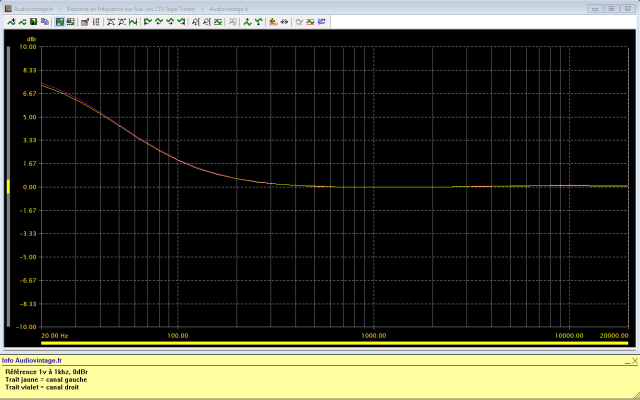
Task: Click 'Réponse en fréquence sur Aux' in the title path
Action: pos(105,9)
